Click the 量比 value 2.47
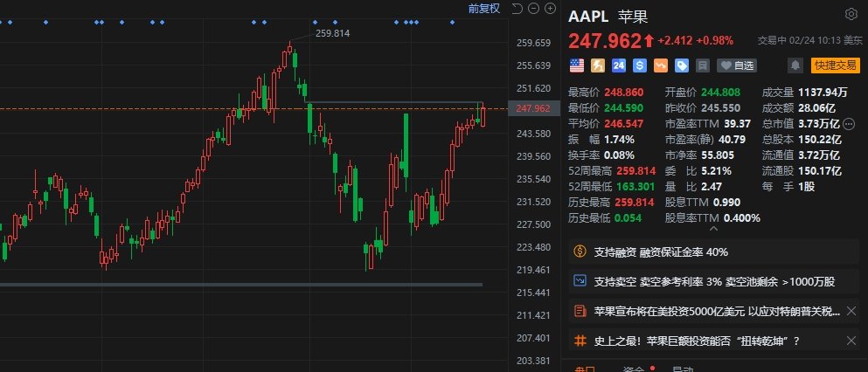 (712, 186)
